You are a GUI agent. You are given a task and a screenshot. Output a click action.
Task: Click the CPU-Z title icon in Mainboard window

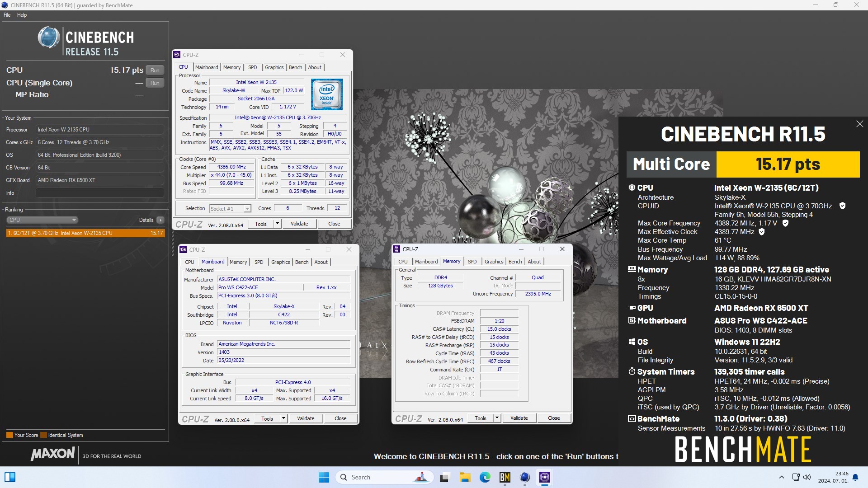pyautogui.click(x=183, y=249)
